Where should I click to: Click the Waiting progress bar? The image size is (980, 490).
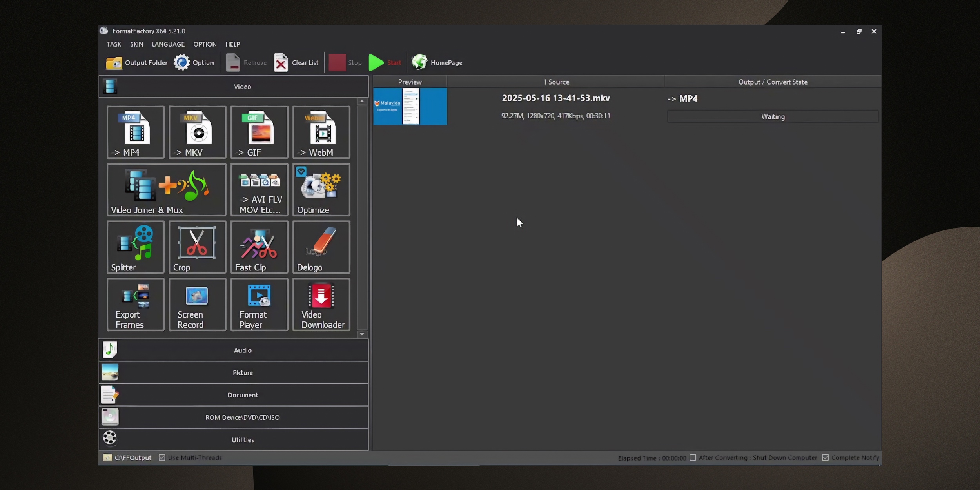pos(773,116)
